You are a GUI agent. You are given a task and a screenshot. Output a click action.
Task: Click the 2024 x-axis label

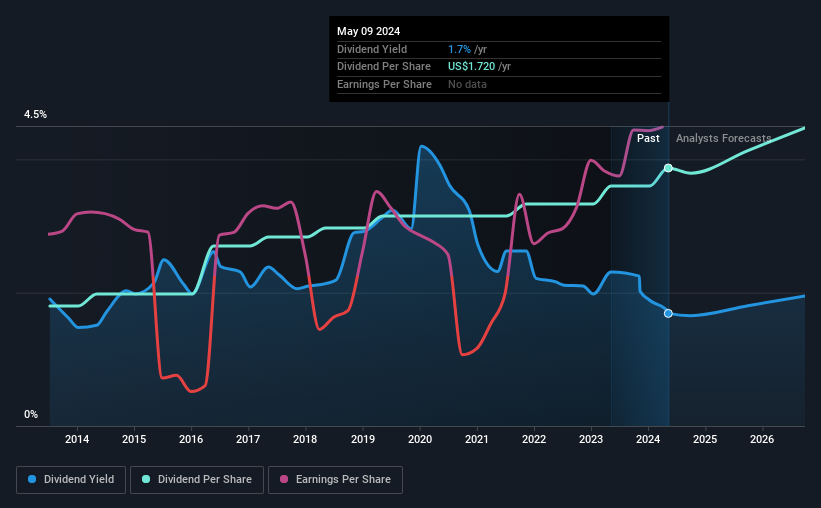click(x=648, y=439)
